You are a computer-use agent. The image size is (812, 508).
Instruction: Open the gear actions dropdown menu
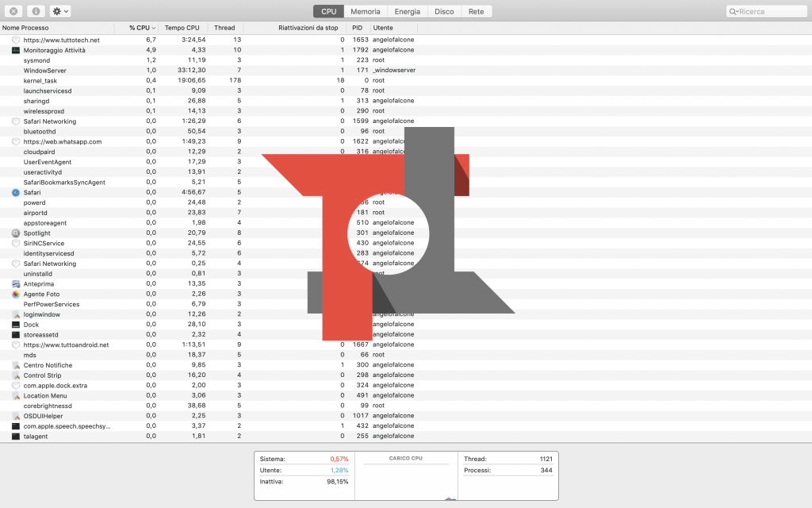tap(60, 11)
